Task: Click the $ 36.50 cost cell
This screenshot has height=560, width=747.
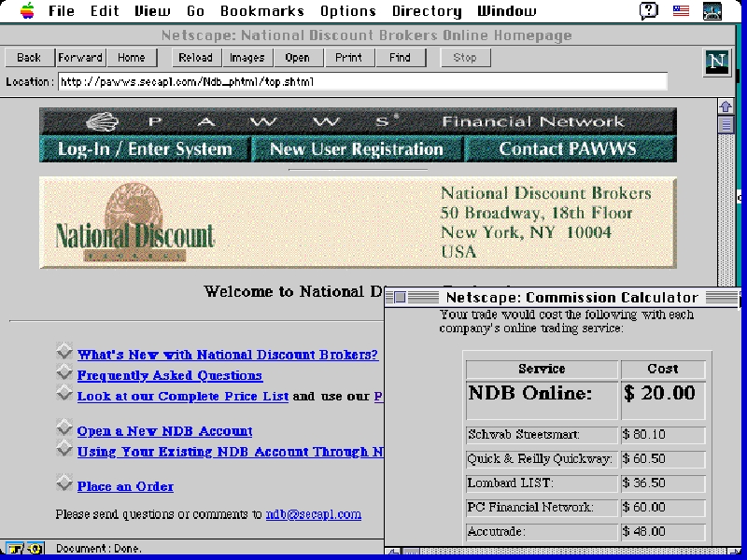Action: (x=663, y=483)
